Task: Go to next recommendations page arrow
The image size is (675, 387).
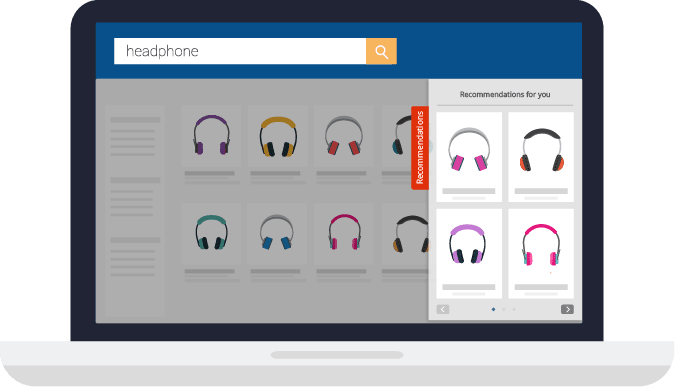Action: [567, 309]
